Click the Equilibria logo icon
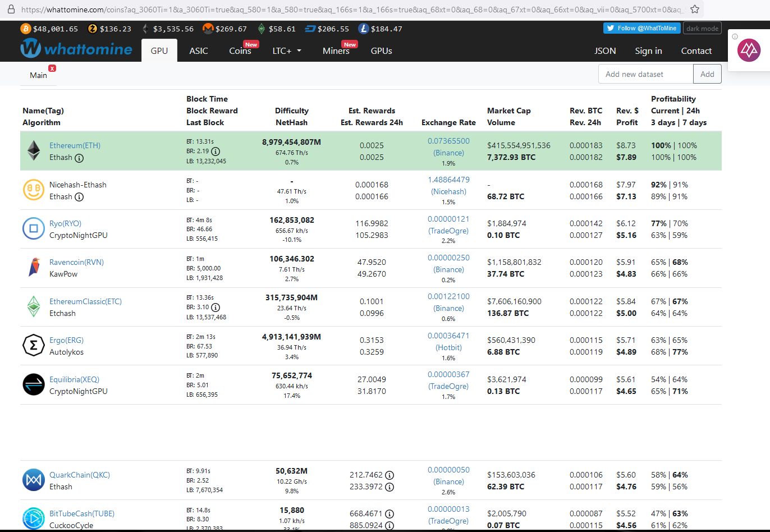 pyautogui.click(x=34, y=384)
